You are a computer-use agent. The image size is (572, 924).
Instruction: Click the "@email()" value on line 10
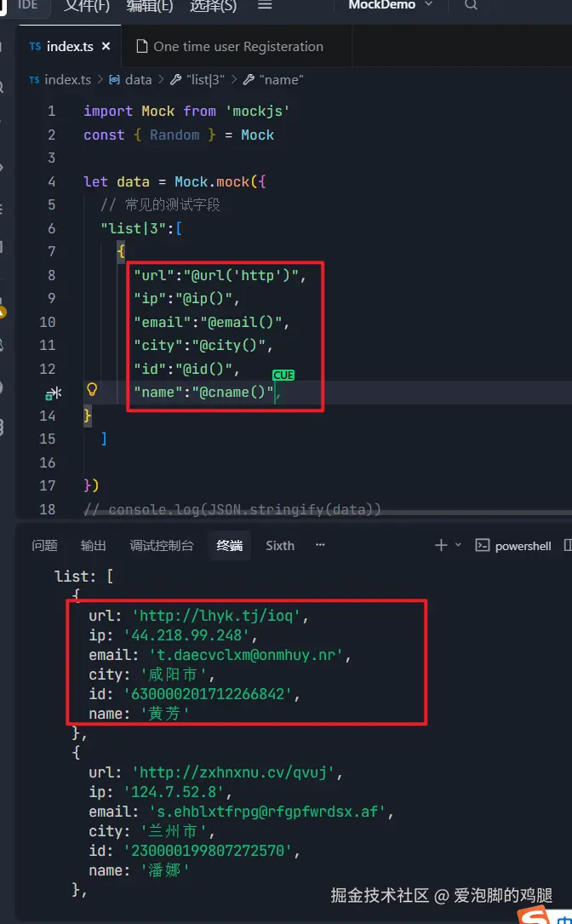[241, 322]
